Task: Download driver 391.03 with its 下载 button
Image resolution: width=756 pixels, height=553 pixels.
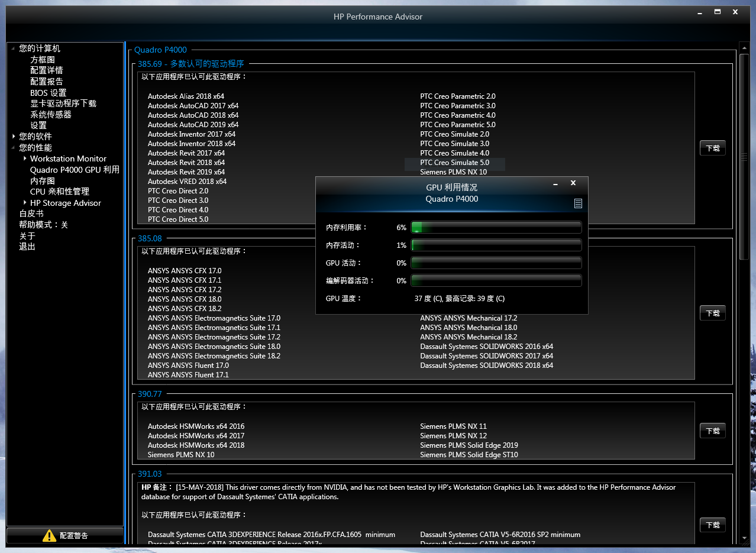Action: point(713,525)
